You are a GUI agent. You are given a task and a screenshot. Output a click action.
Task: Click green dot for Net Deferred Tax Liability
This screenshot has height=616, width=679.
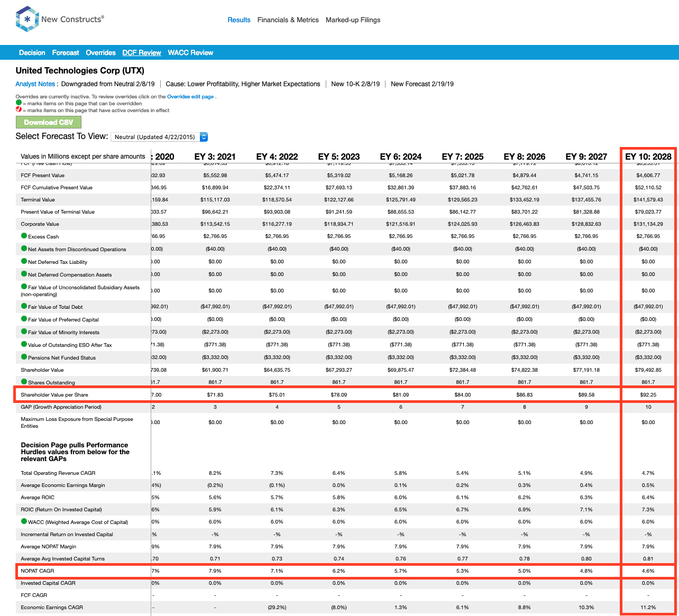[24, 261]
